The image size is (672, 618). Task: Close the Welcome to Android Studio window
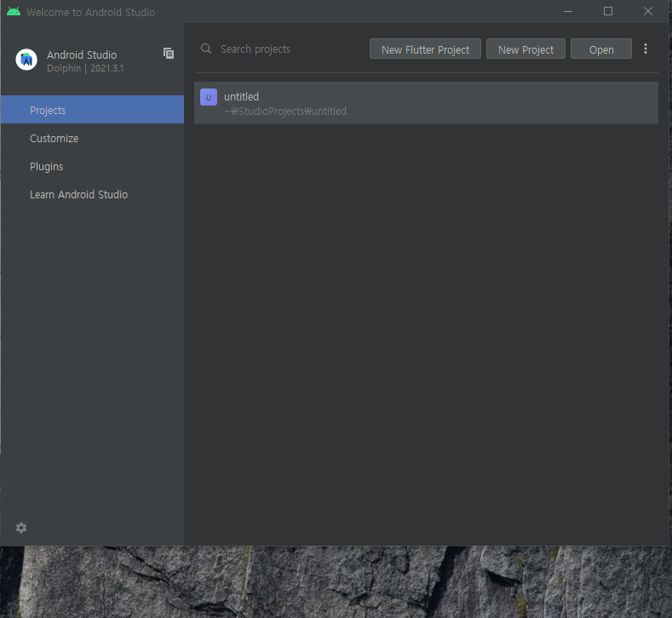click(x=648, y=12)
